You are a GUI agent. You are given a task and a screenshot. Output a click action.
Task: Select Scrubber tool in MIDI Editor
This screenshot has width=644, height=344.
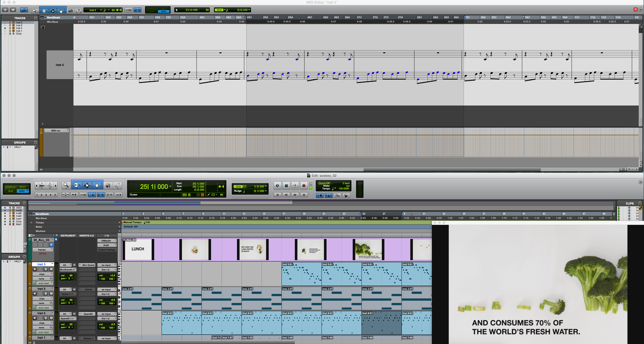[70, 11]
